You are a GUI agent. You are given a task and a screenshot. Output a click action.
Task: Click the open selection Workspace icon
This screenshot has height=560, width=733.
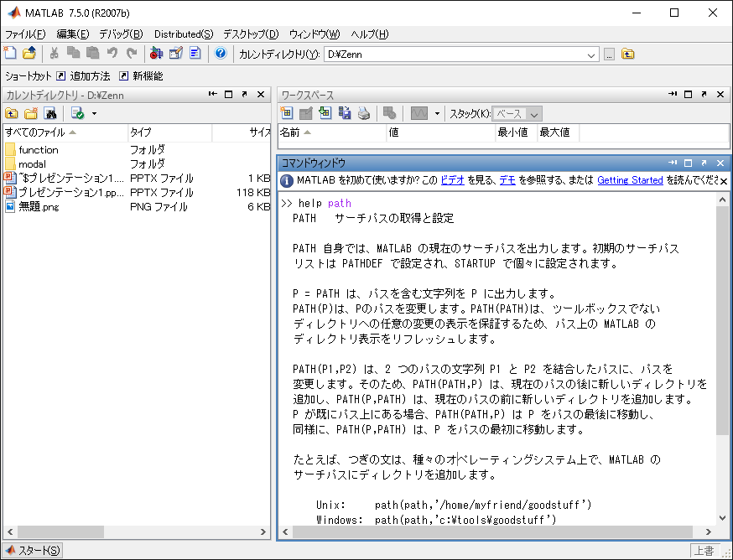click(306, 113)
